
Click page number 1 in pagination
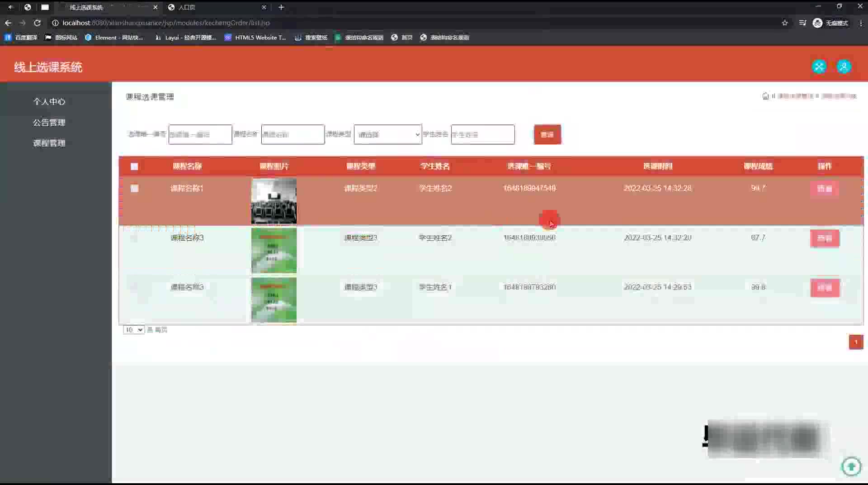coord(856,342)
